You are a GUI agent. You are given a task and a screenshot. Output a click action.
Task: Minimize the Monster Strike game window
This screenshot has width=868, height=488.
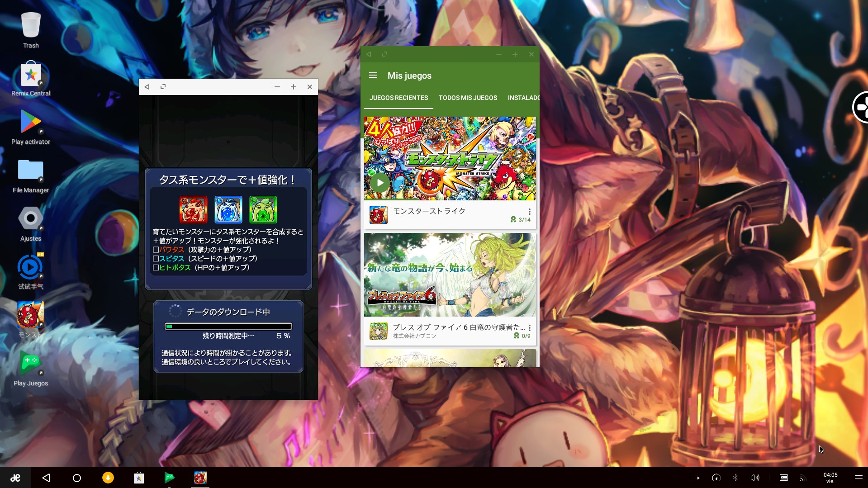coord(277,87)
